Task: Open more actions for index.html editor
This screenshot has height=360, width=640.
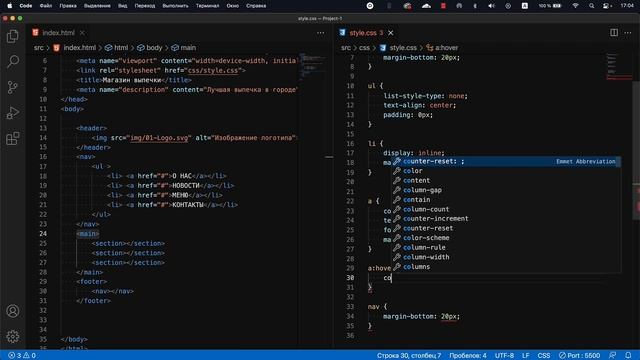Action: click(x=320, y=33)
